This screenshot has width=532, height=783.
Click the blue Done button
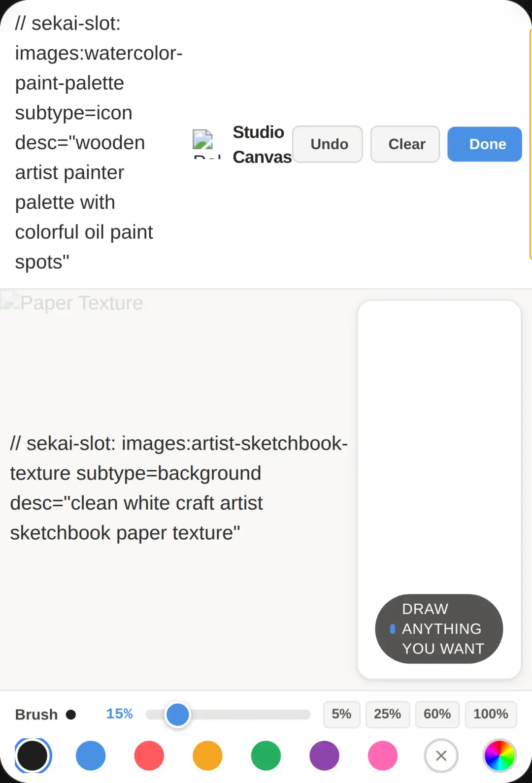tap(485, 144)
